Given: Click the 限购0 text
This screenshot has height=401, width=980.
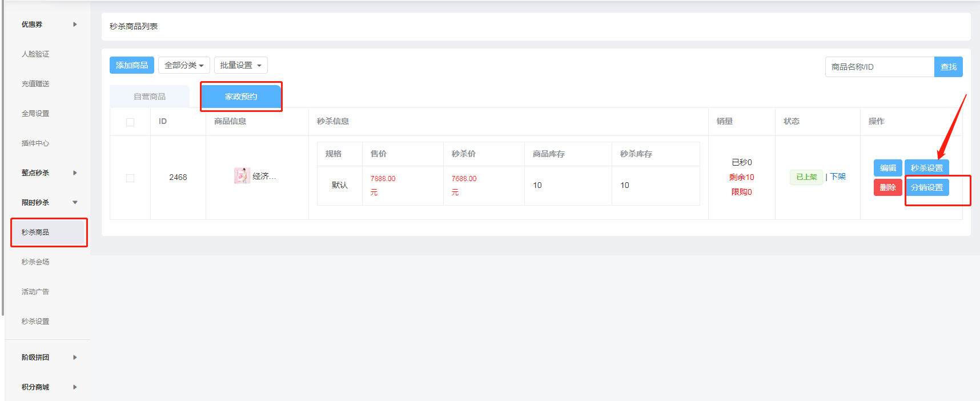Looking at the screenshot, I should [742, 192].
